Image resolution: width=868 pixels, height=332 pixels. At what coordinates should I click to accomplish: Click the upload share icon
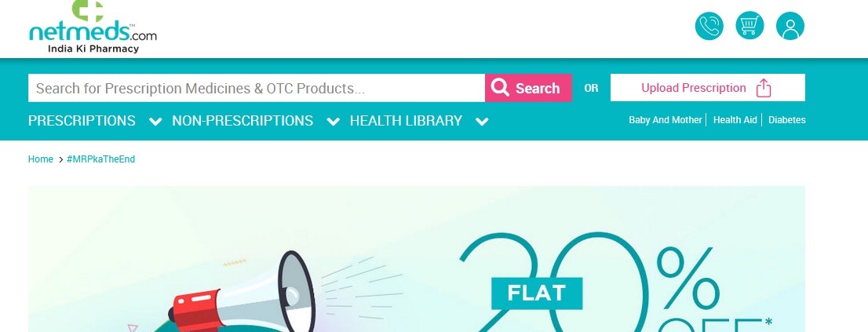tap(764, 88)
